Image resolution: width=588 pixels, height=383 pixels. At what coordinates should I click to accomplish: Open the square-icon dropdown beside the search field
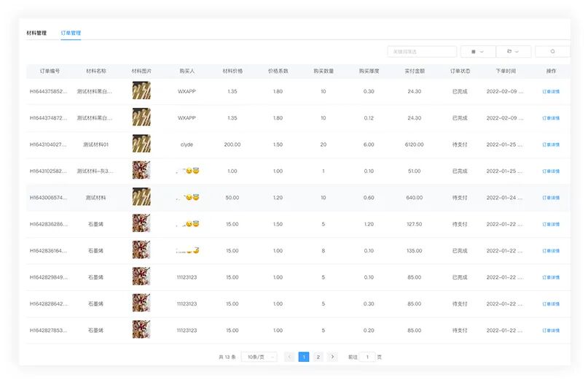(x=477, y=52)
